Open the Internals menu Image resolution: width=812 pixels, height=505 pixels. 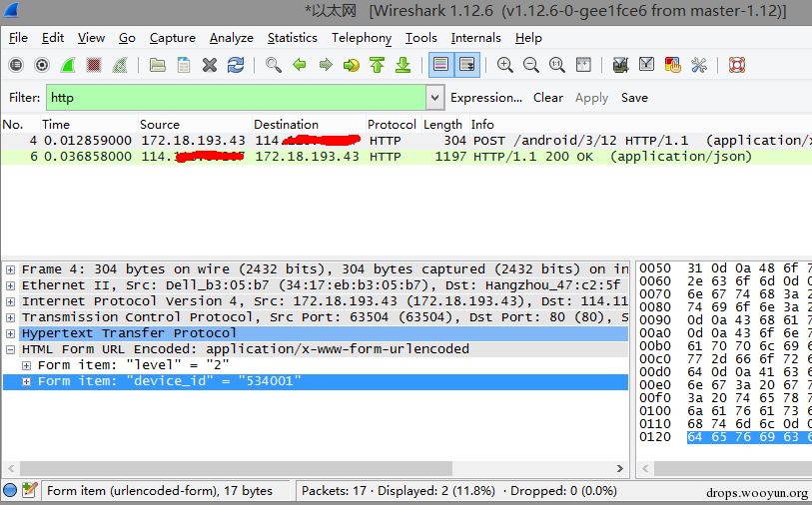475,38
